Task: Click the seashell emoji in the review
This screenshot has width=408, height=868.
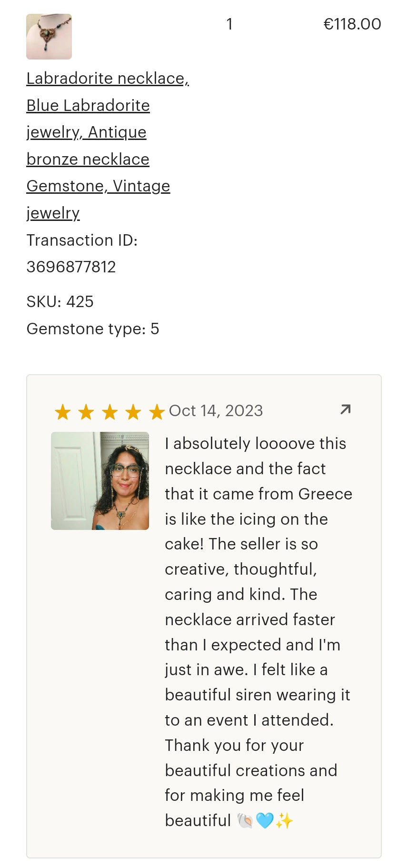Action: tap(245, 820)
